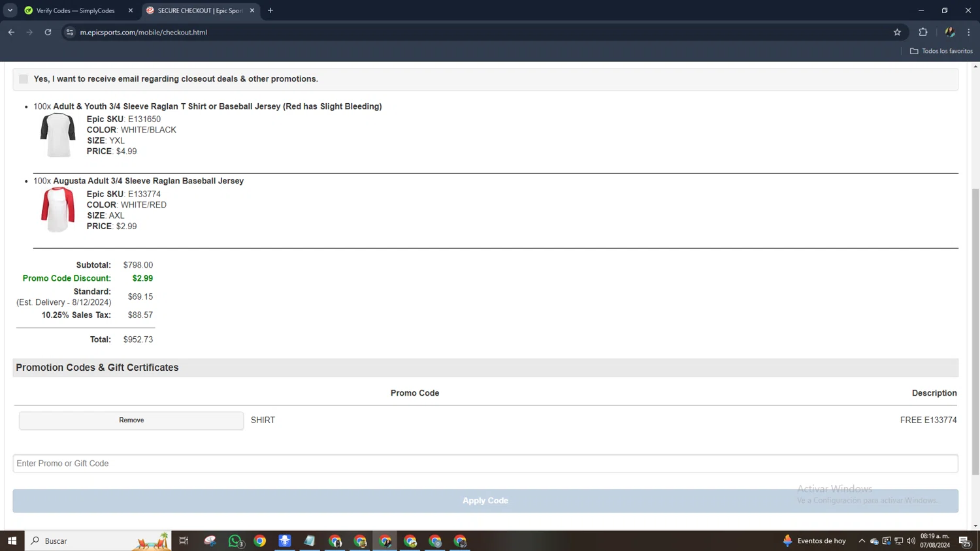Reload the checkout page
The width and height of the screenshot is (980, 551).
coord(48,32)
